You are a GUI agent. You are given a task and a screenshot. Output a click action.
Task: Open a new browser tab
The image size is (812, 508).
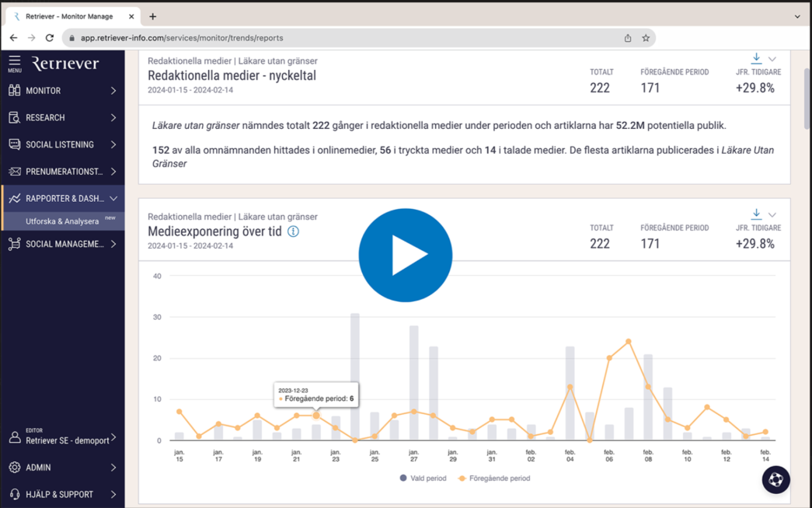[x=153, y=16]
